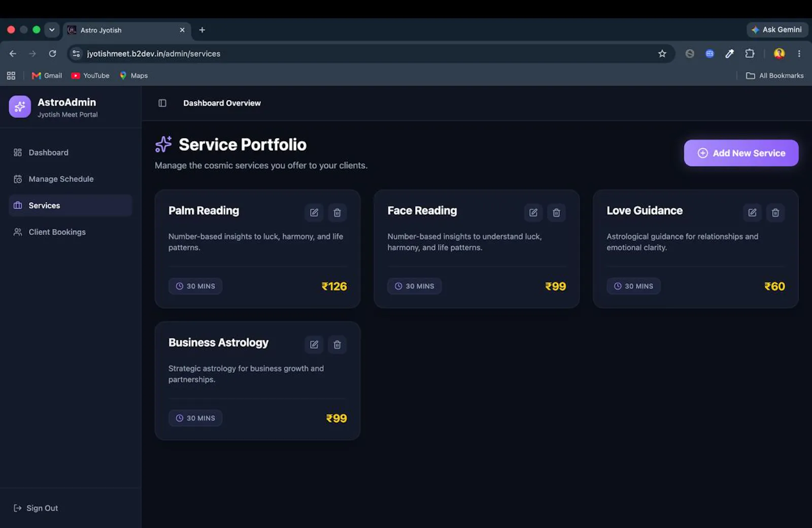Sign Out of the portal
Viewport: 812px width, 528px height.
(36, 508)
